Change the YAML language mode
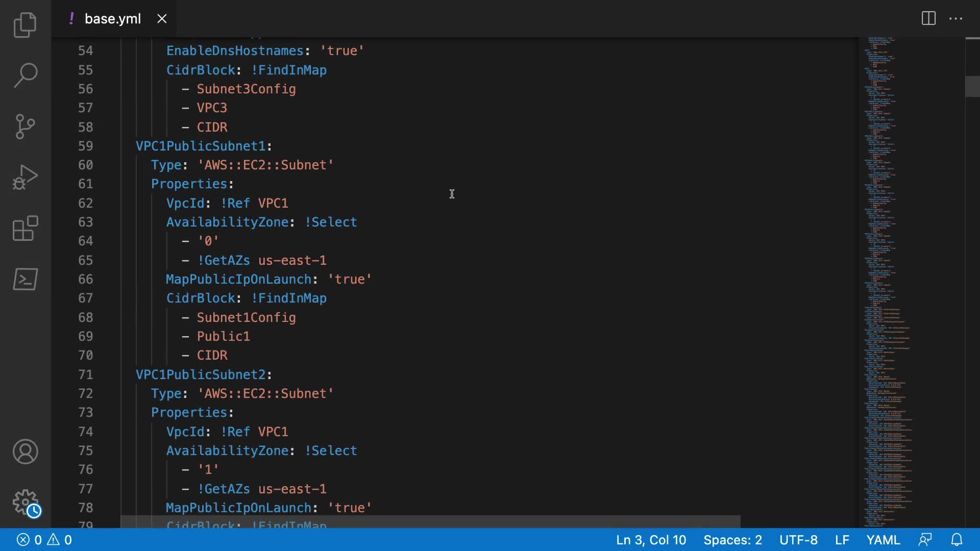 pos(883,540)
